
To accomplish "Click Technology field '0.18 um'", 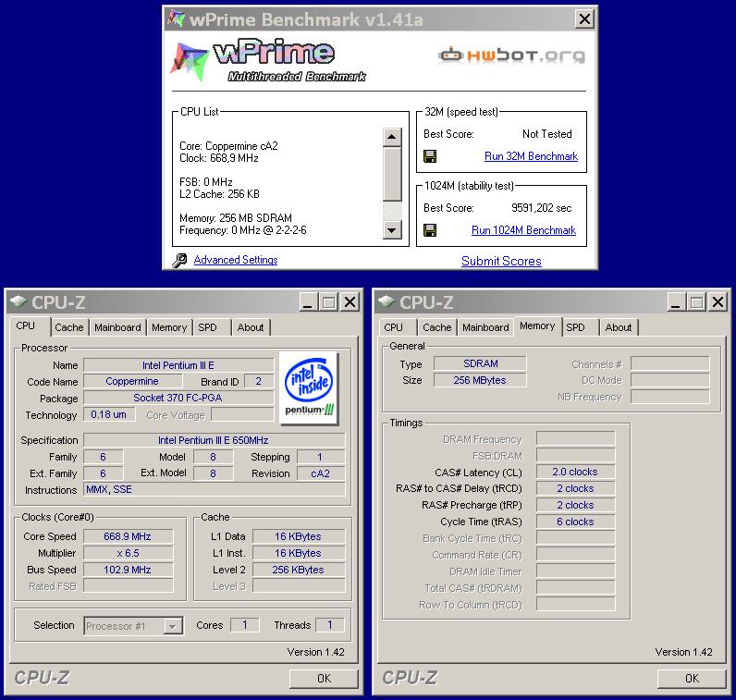I will (x=109, y=414).
